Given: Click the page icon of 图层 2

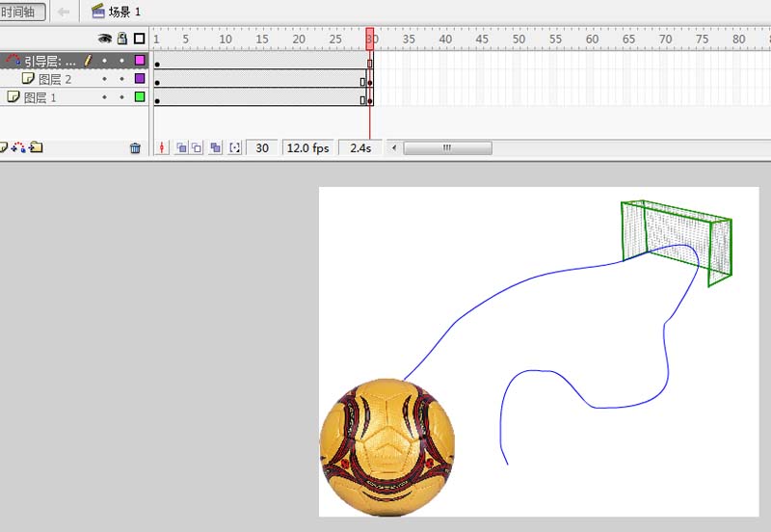Looking at the screenshot, I should pyautogui.click(x=28, y=78).
